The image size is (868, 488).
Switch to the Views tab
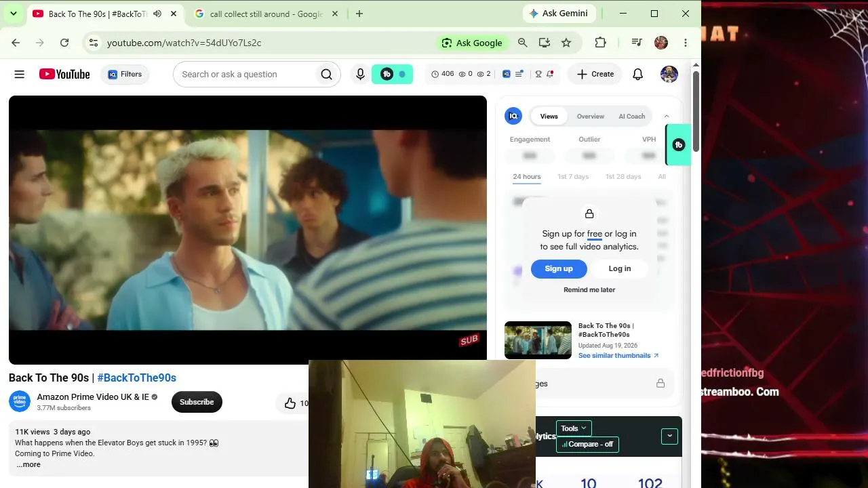[549, 117]
